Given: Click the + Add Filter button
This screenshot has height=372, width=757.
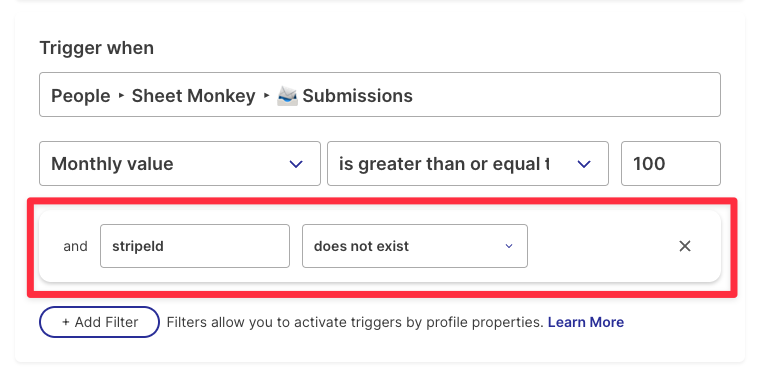Looking at the screenshot, I should [99, 322].
